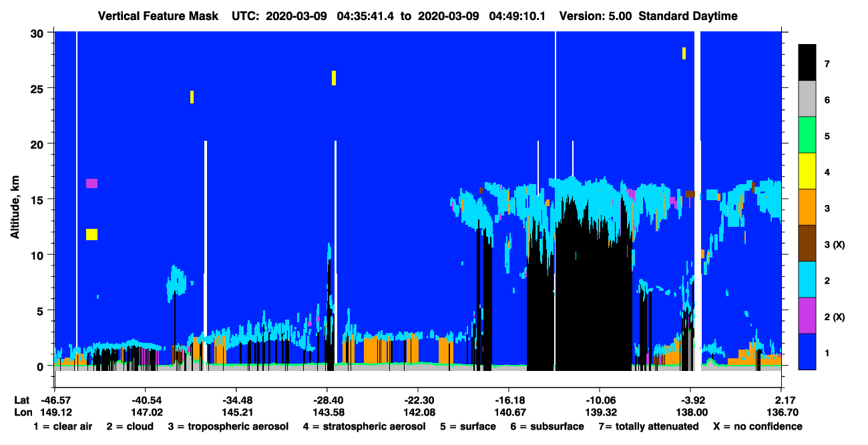The height and width of the screenshot is (445, 868).
Task: Click the brown 3 (X) legend swatch
Action: click(807, 243)
